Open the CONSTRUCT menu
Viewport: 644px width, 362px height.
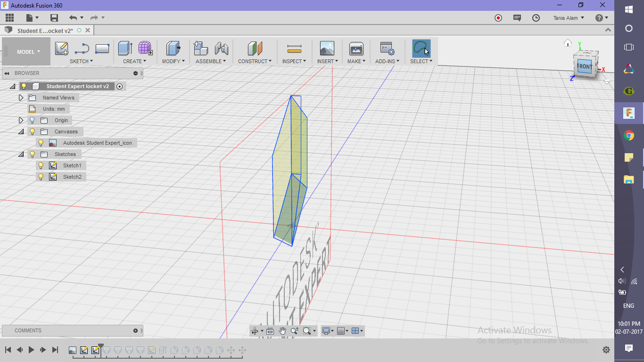[255, 61]
